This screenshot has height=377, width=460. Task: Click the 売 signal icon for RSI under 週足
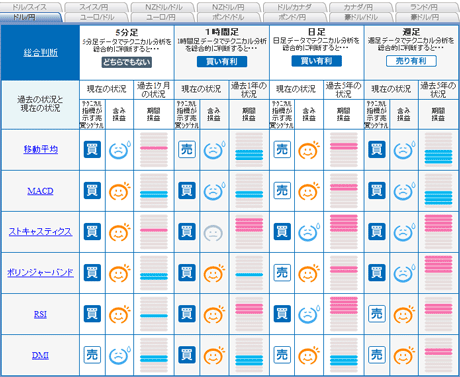tap(377, 314)
